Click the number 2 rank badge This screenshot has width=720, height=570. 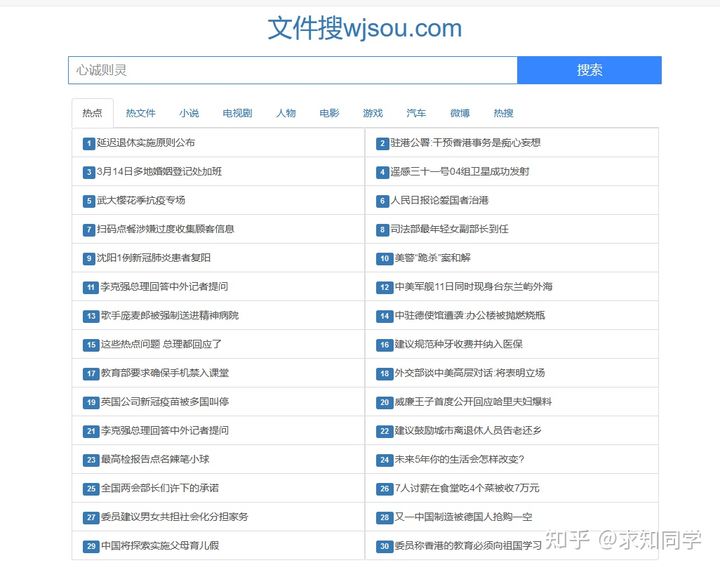(382, 143)
